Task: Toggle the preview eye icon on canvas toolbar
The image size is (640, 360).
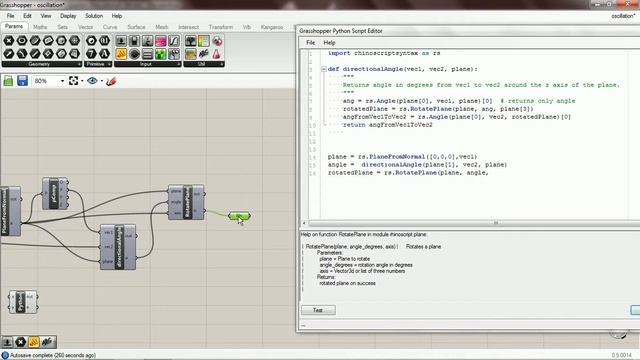Action: coord(92,81)
